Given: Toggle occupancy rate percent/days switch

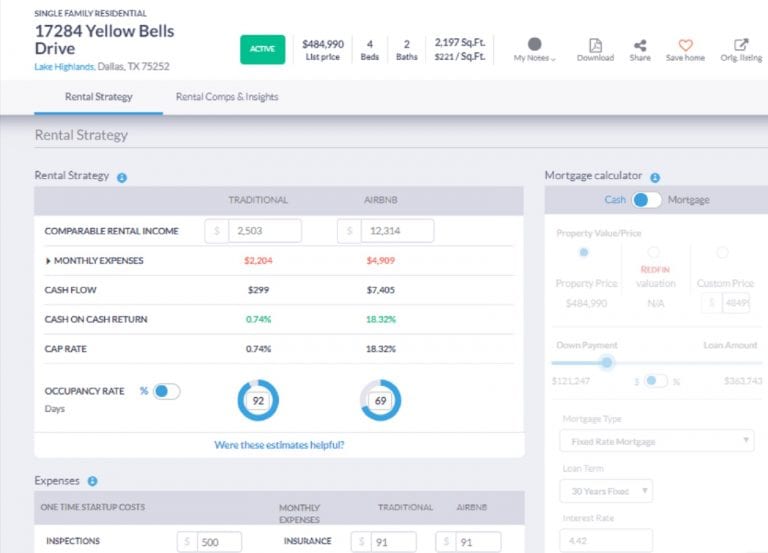Looking at the screenshot, I should 165,391.
